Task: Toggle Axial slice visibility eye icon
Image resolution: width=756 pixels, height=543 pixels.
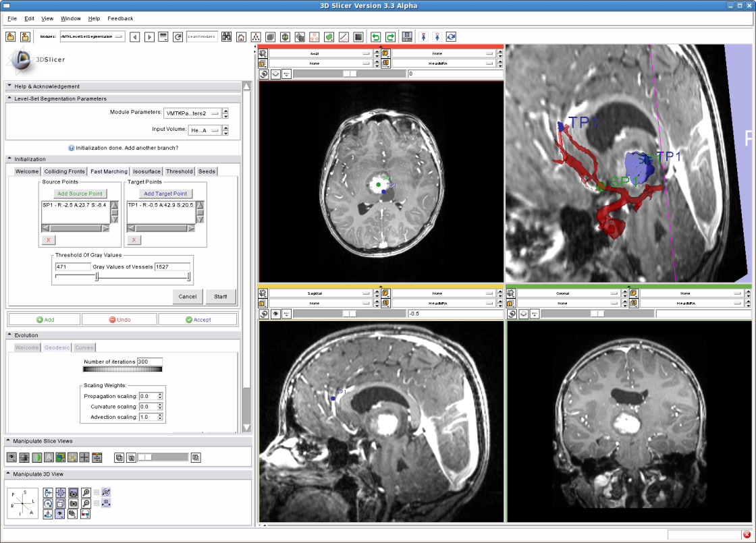Action: (x=275, y=74)
